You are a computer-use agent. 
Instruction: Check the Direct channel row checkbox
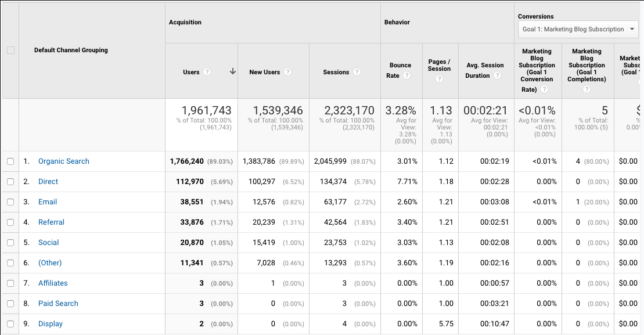(x=10, y=181)
